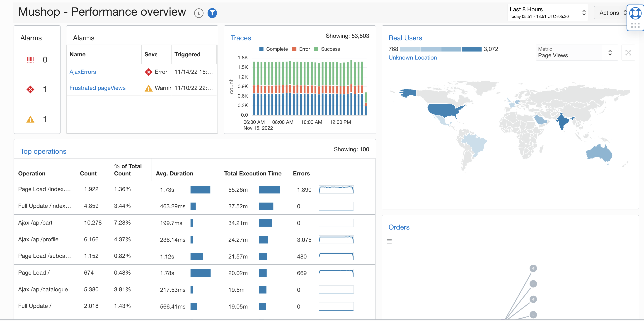
Task: Click the critical alarms barcode icon
Action: 30,60
